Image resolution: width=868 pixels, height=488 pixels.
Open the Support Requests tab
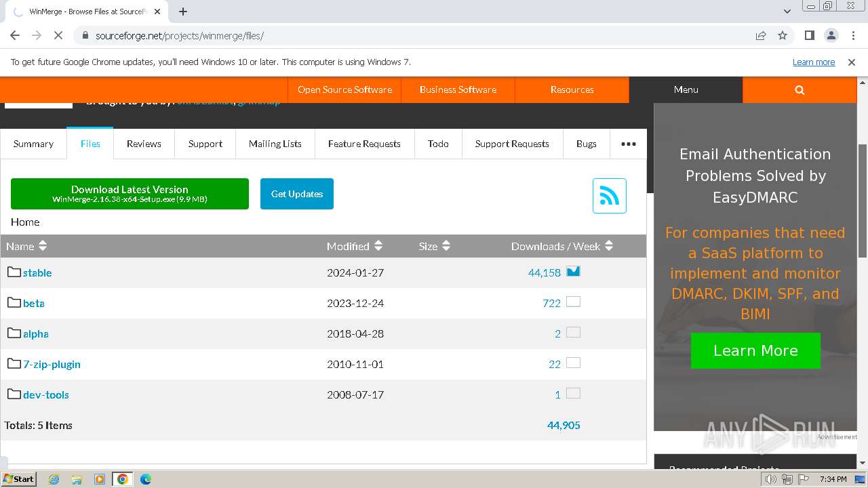[x=512, y=144]
